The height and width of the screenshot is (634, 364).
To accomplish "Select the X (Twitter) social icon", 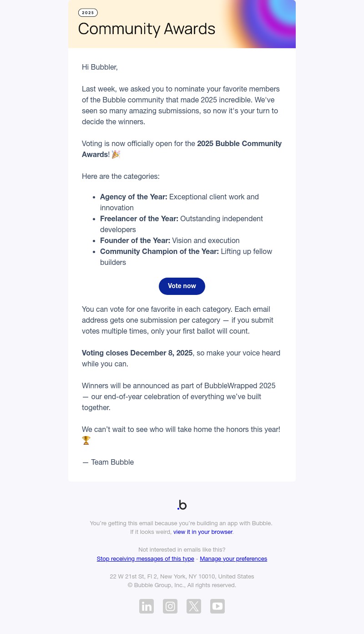I will tap(194, 606).
